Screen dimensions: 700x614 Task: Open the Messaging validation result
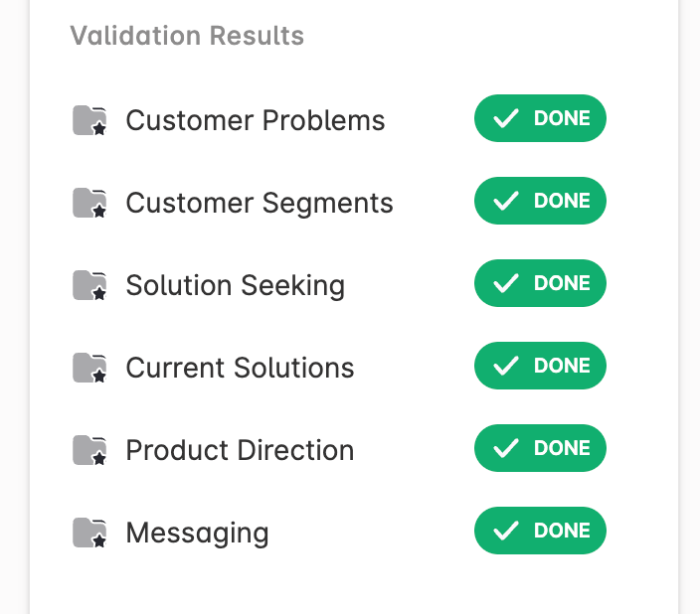tap(197, 534)
